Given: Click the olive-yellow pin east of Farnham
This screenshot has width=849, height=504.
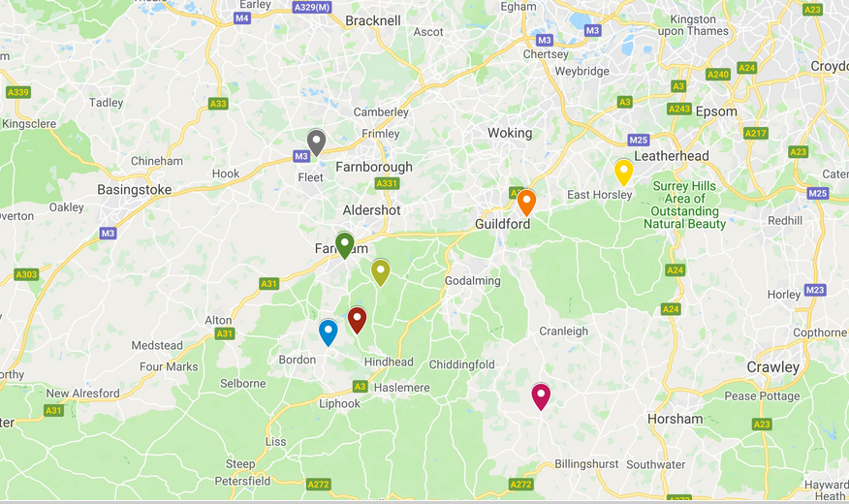Looking at the screenshot, I should click(x=381, y=272).
